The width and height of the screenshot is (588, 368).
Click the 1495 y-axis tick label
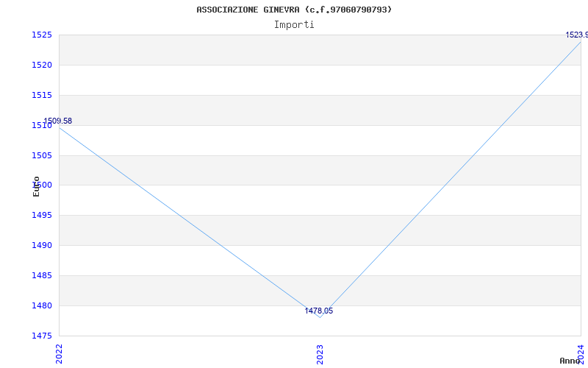click(x=41, y=216)
